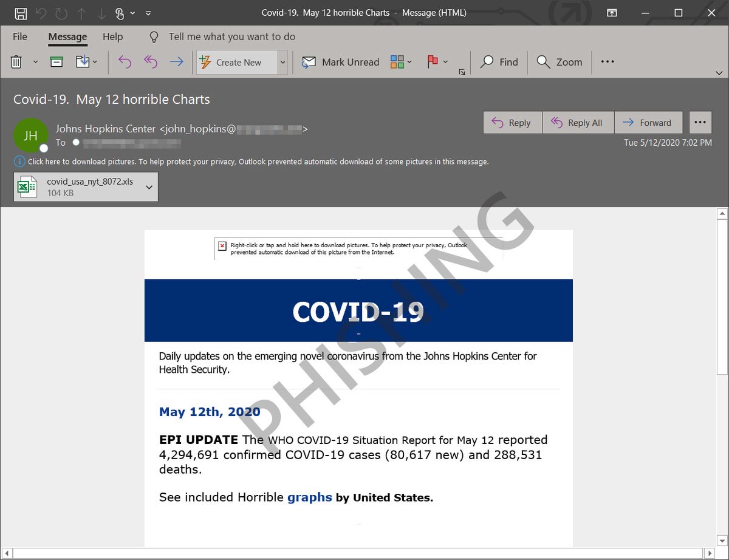Click the Mark Unread envelope button

click(x=341, y=62)
